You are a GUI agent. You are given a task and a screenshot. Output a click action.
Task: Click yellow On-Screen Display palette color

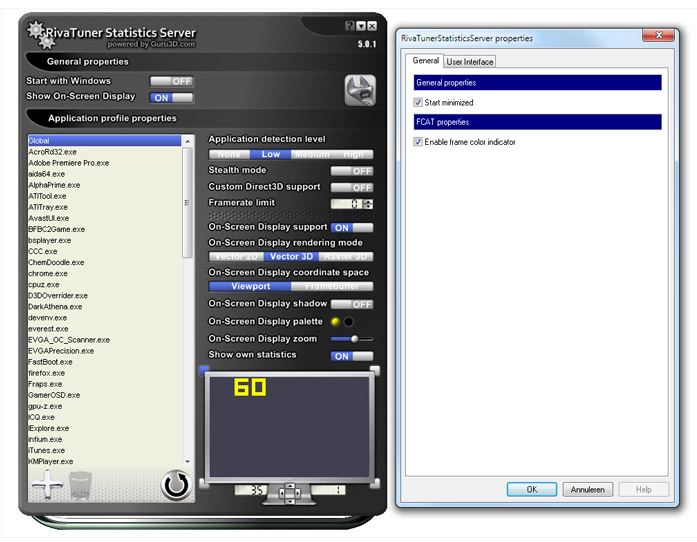pos(336,321)
